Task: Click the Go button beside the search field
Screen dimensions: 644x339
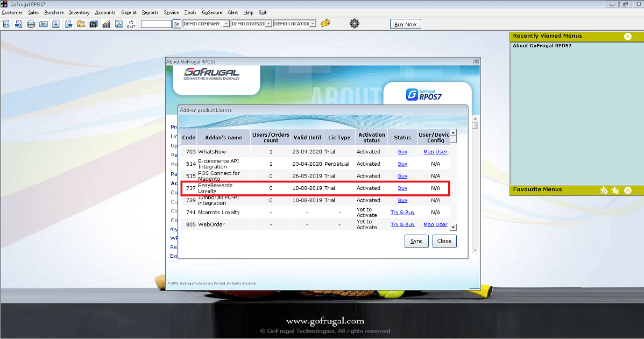Action: pos(176,24)
